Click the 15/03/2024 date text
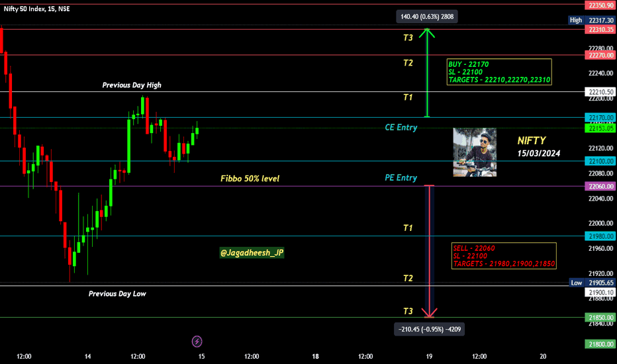Screen dimensions: 617x364 coord(539,154)
